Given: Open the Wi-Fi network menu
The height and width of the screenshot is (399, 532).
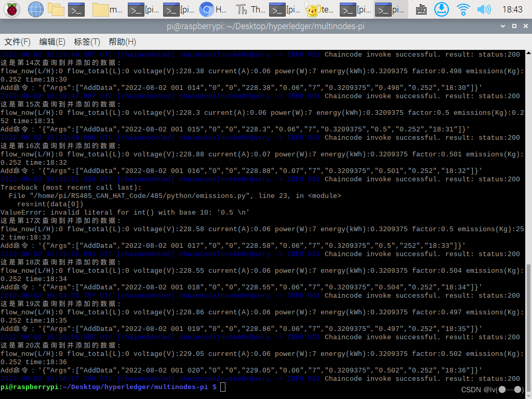Looking at the screenshot, I should pos(463,9).
